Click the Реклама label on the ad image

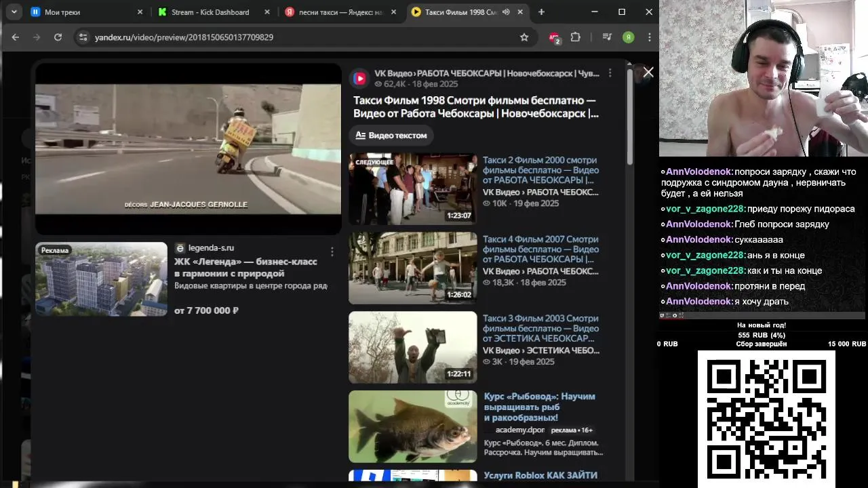tap(54, 250)
